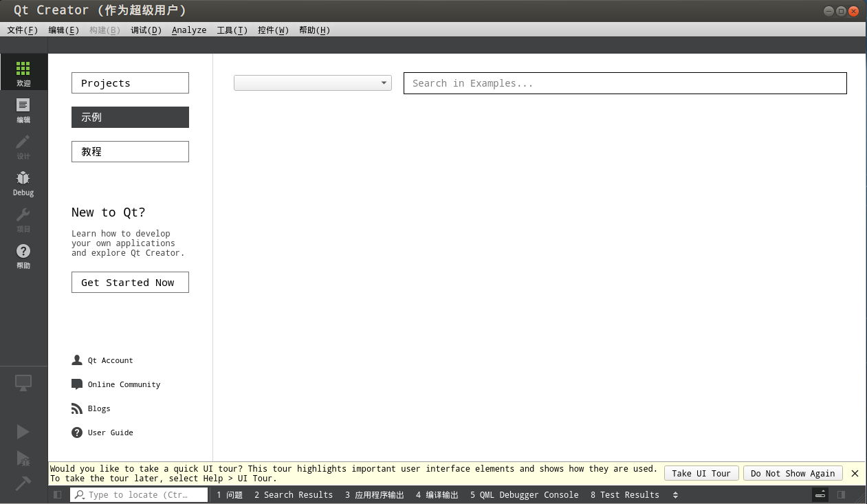867x504 pixels.
Task: Open the 控件(W) menu
Action: pyautogui.click(x=274, y=30)
